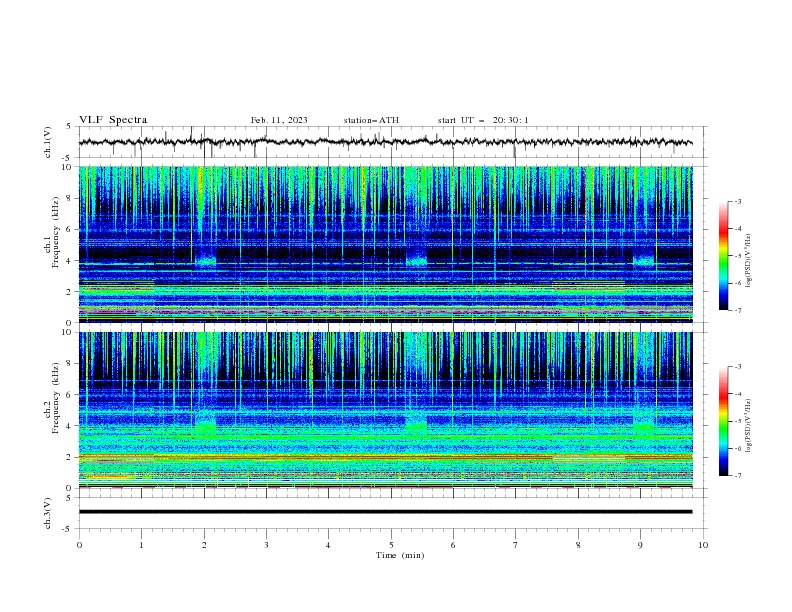This screenshot has height=612, width=792.
Task: Click the "5" tick on the ch.1(V) axis
Action: 70,126
